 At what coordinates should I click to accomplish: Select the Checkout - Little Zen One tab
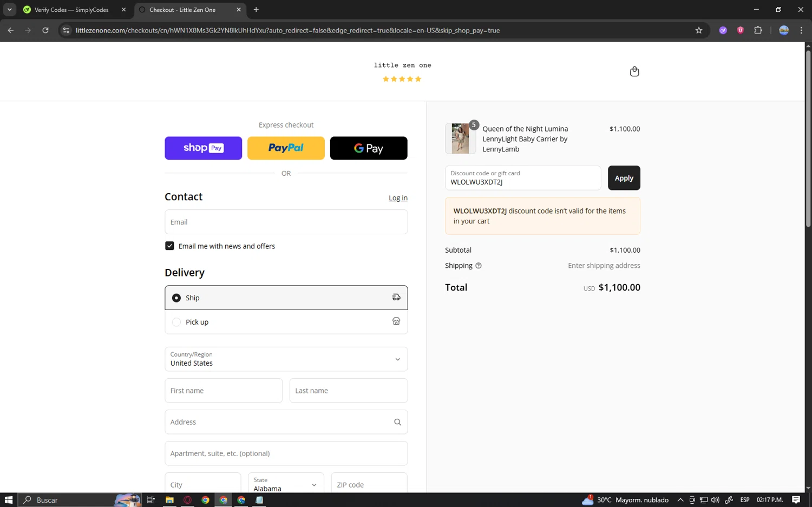[x=182, y=10]
